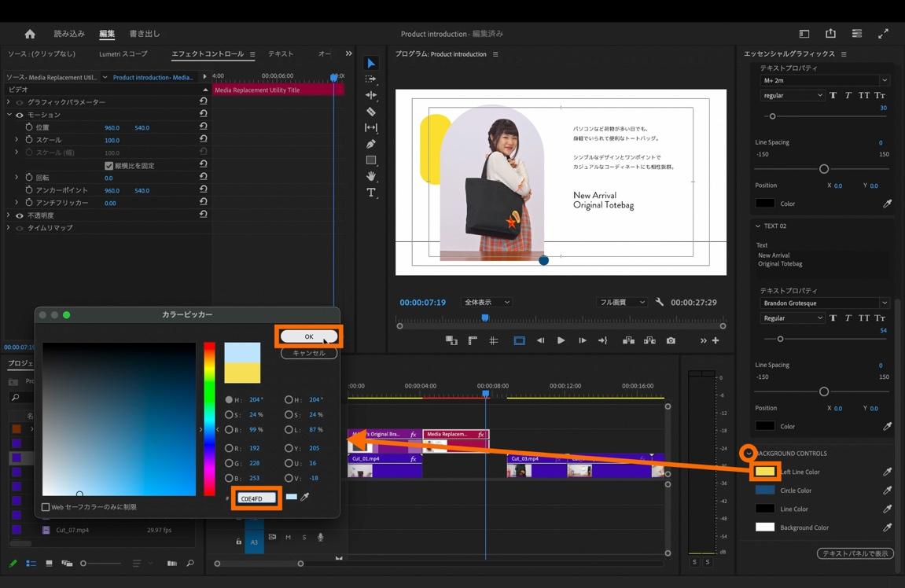Select the Razor tool
Viewport: 905px width, 588px height.
[371, 112]
